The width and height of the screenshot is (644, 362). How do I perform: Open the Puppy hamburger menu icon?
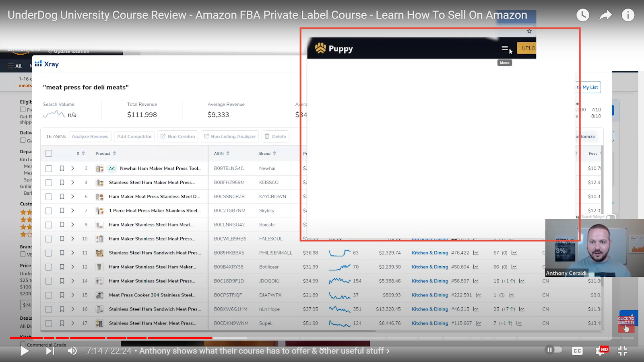504,48
